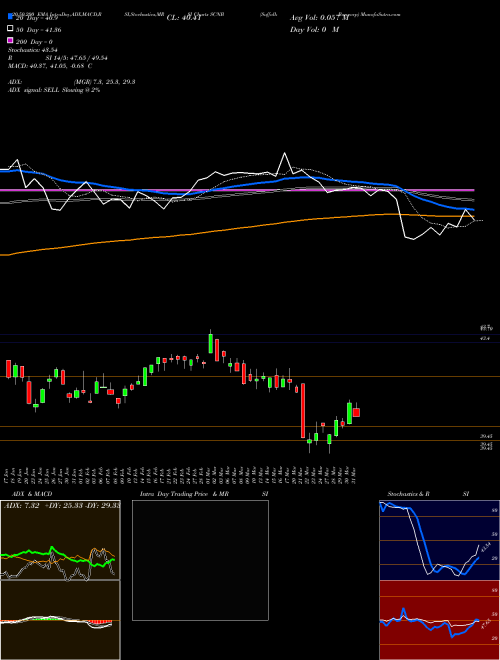Image resolution: width=500 pixels, height=660 pixels.
Task: Open the red RSI chart panel
Action: [x=439, y=620]
